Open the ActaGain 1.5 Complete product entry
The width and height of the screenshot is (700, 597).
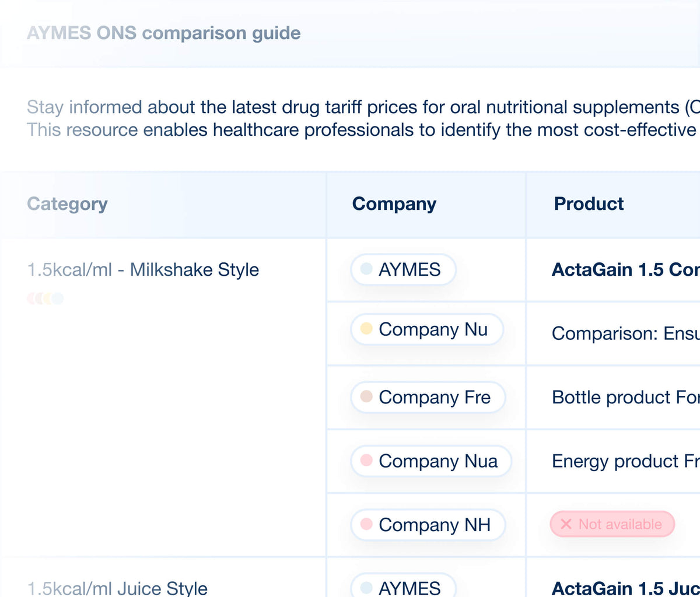(625, 269)
